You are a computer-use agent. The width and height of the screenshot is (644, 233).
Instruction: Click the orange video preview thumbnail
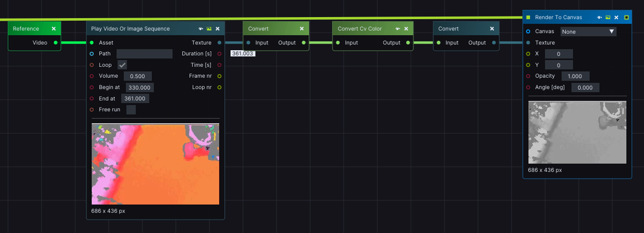(155, 164)
